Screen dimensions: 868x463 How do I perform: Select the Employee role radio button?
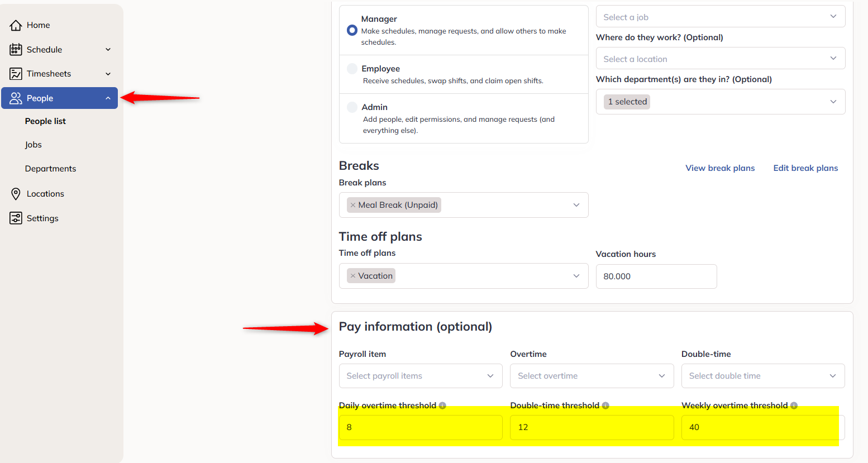coord(352,69)
